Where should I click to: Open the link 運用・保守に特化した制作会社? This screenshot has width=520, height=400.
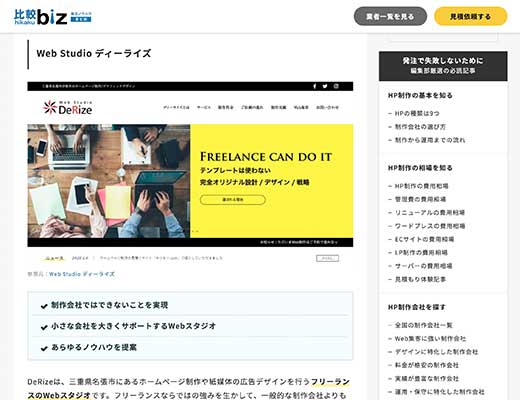point(439,392)
